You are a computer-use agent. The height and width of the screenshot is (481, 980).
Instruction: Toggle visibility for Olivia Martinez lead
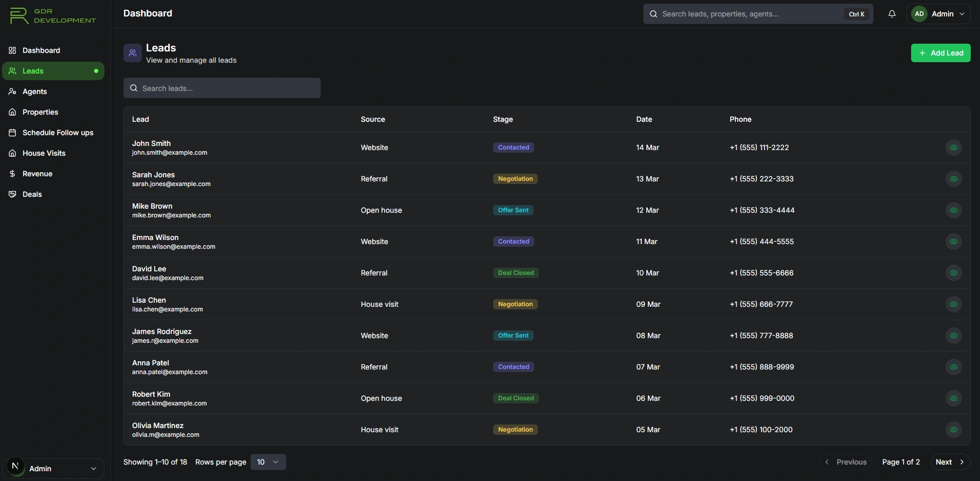954,430
